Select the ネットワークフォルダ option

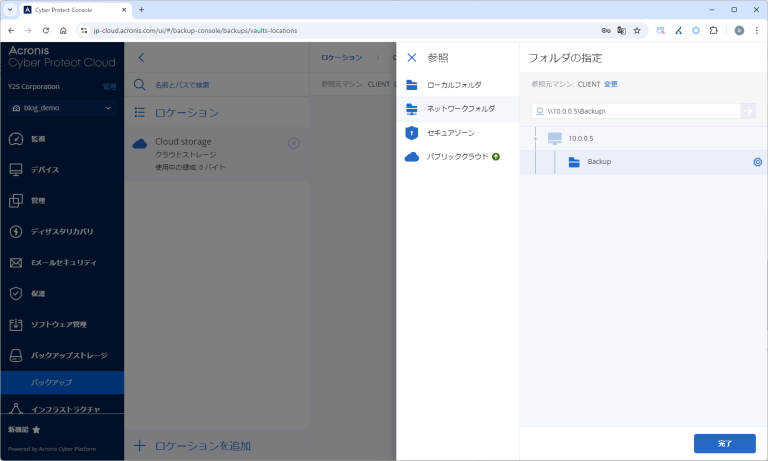coord(460,108)
